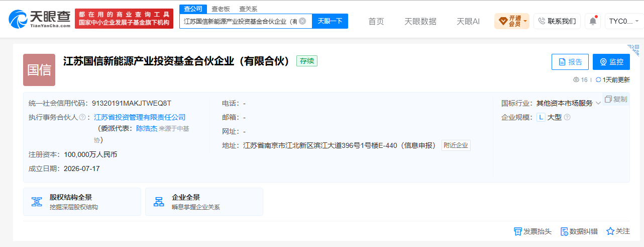Image resolution: width=644 pixels, height=247 pixels.
Task: Click the 天眼一下 search button
Action: point(330,21)
